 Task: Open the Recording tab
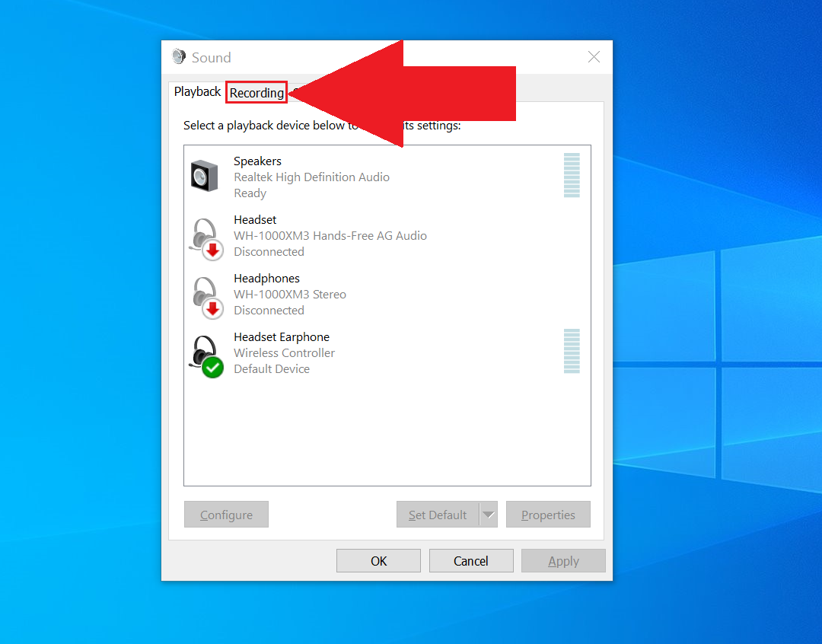256,93
